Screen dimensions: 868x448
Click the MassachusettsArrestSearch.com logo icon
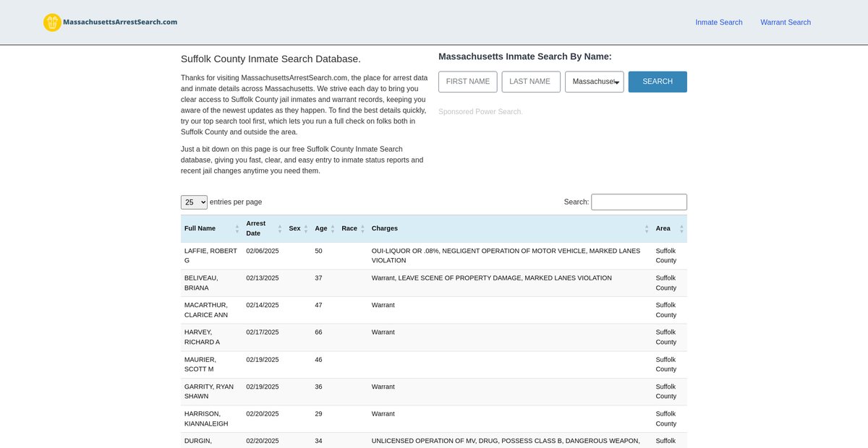pos(52,22)
